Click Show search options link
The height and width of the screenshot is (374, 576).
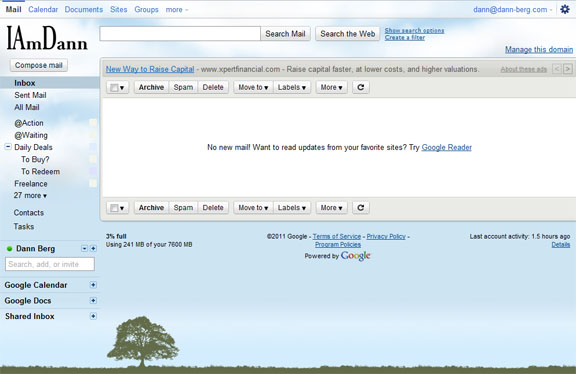(x=414, y=30)
